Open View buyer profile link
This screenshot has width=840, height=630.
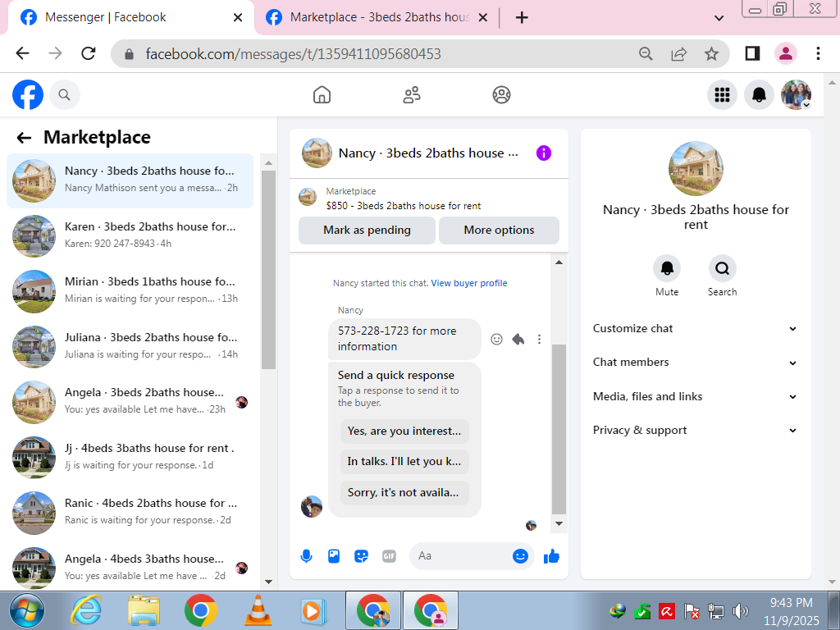[x=468, y=283]
